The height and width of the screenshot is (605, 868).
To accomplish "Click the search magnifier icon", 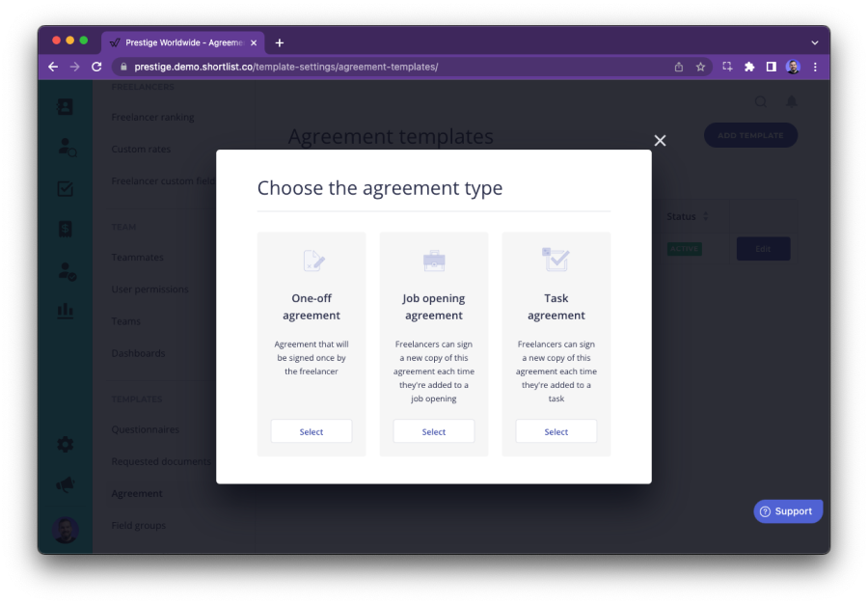I will pyautogui.click(x=761, y=101).
